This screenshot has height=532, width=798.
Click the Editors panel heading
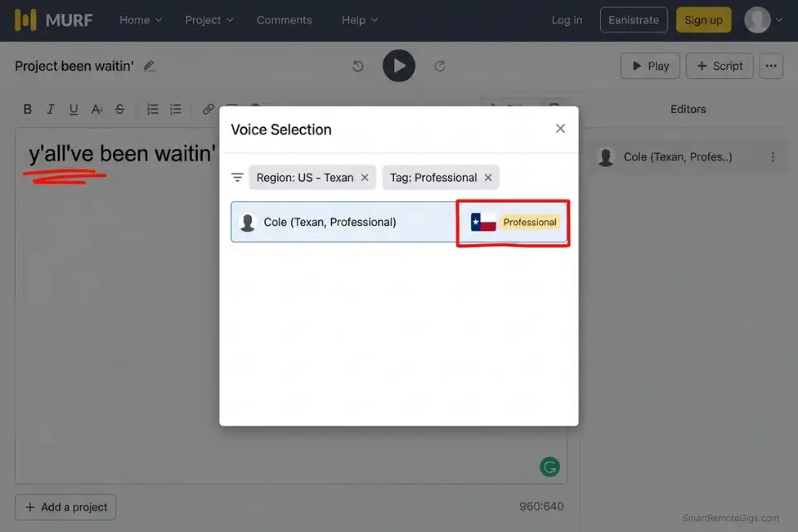tap(688, 109)
